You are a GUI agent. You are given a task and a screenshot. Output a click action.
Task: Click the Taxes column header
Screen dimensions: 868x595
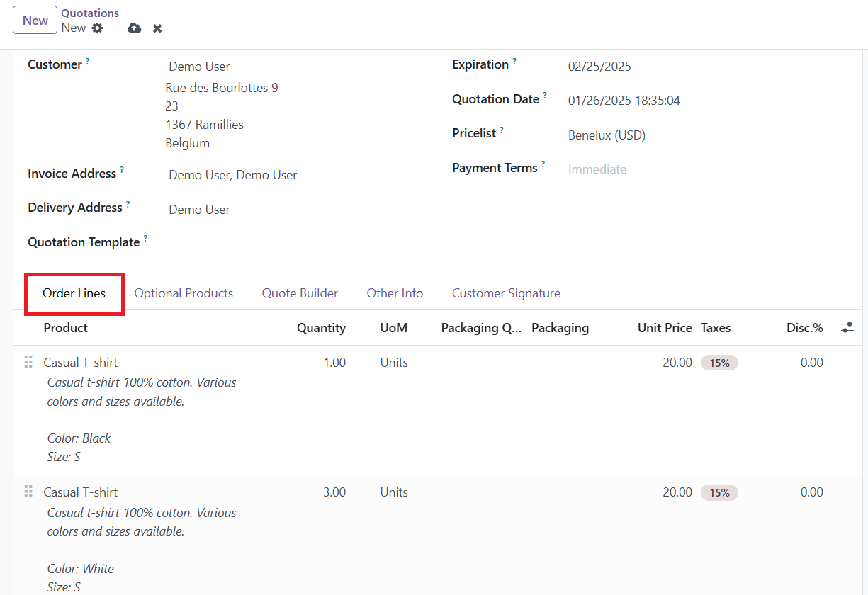(x=716, y=328)
